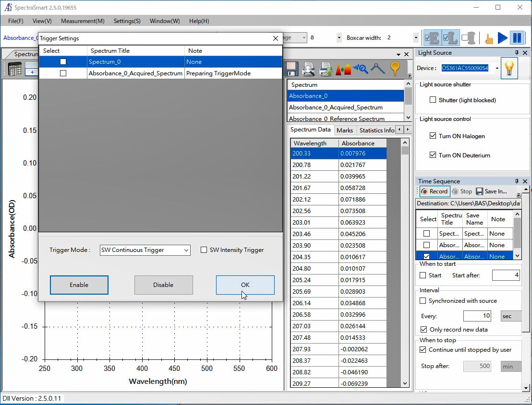Click the pointing hand icon in the toolbar

coord(489,38)
